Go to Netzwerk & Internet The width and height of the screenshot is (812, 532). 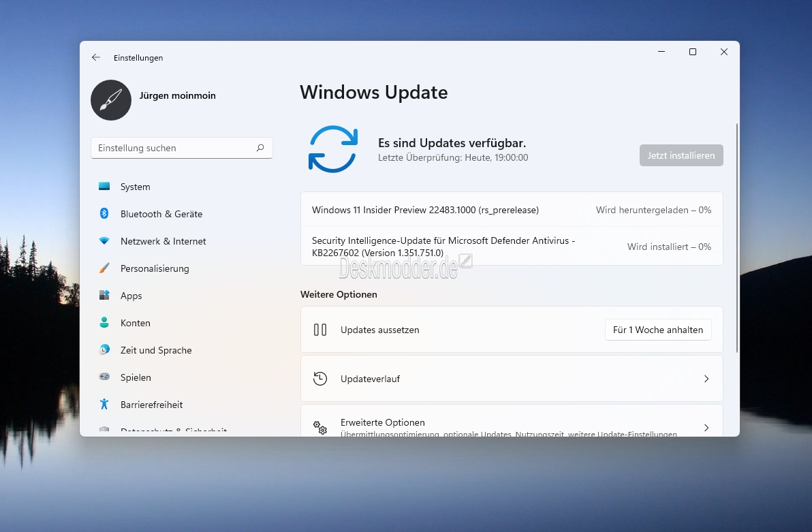(182, 241)
